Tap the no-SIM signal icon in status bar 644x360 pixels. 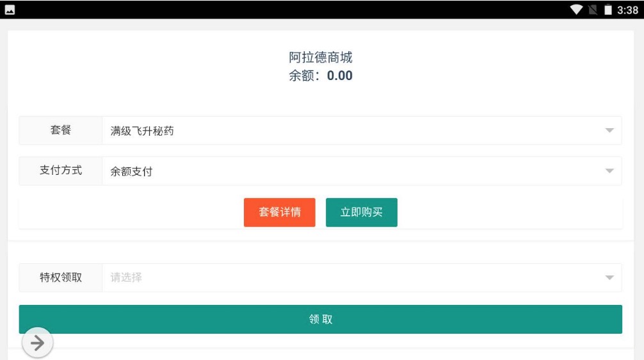[x=593, y=10]
